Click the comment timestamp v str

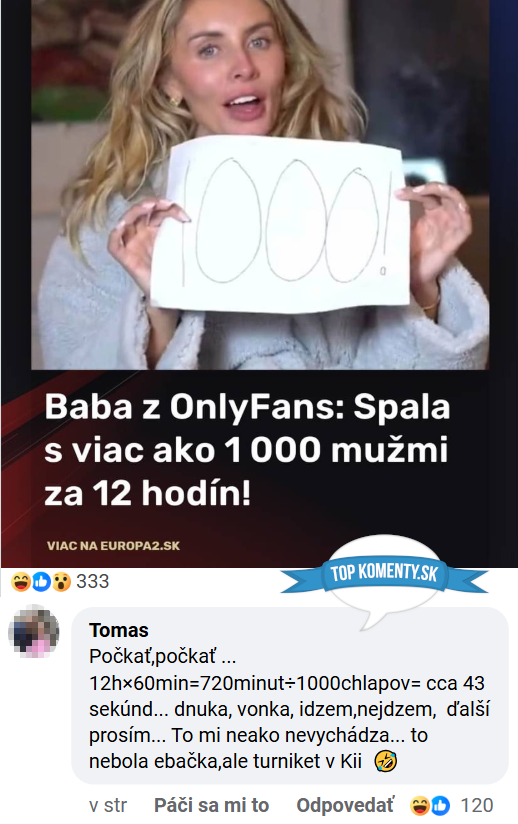(x=108, y=805)
